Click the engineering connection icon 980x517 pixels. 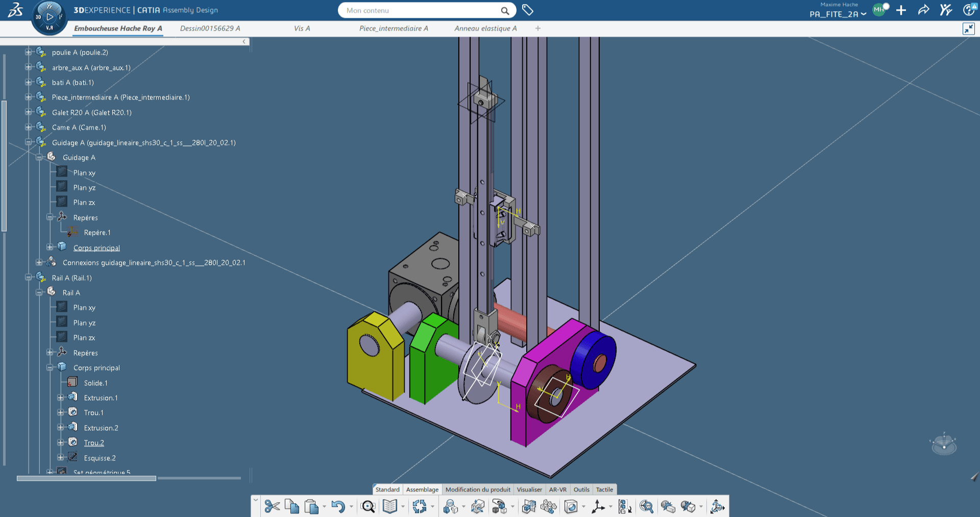click(x=450, y=506)
